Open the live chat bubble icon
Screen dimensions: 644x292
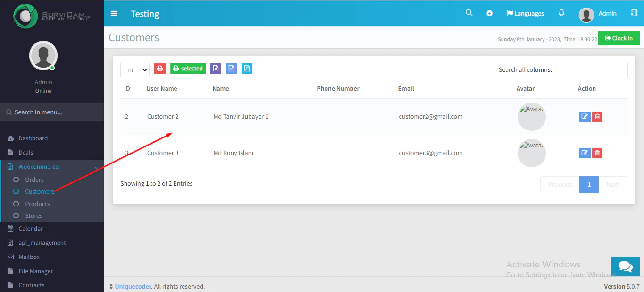coord(626,267)
